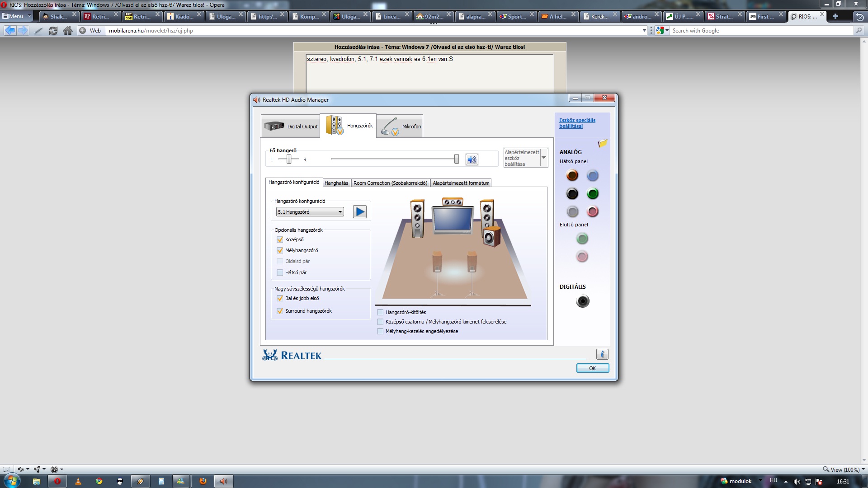
Task: Click the green rear panel audio jack
Action: [593, 194]
